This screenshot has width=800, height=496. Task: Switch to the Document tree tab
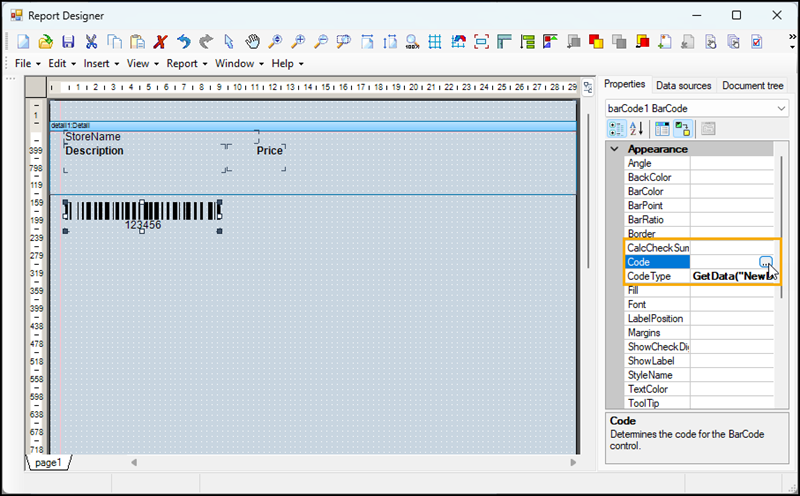pos(753,85)
